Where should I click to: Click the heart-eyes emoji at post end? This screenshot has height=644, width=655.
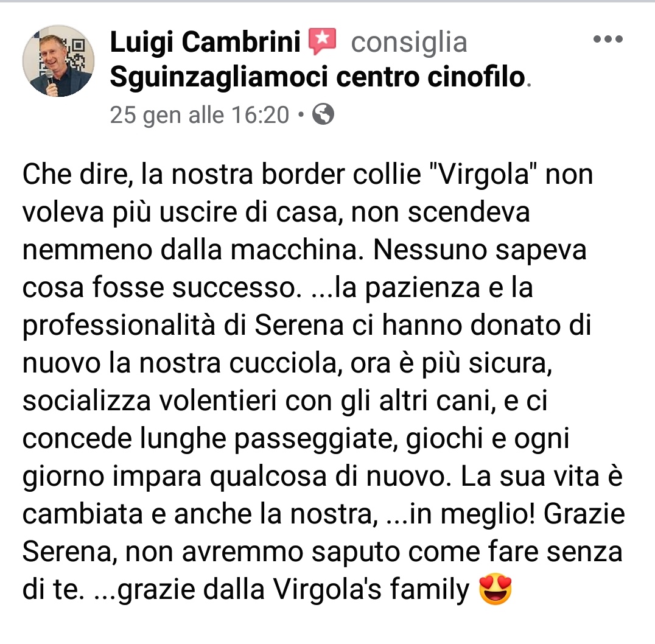pyautogui.click(x=496, y=589)
